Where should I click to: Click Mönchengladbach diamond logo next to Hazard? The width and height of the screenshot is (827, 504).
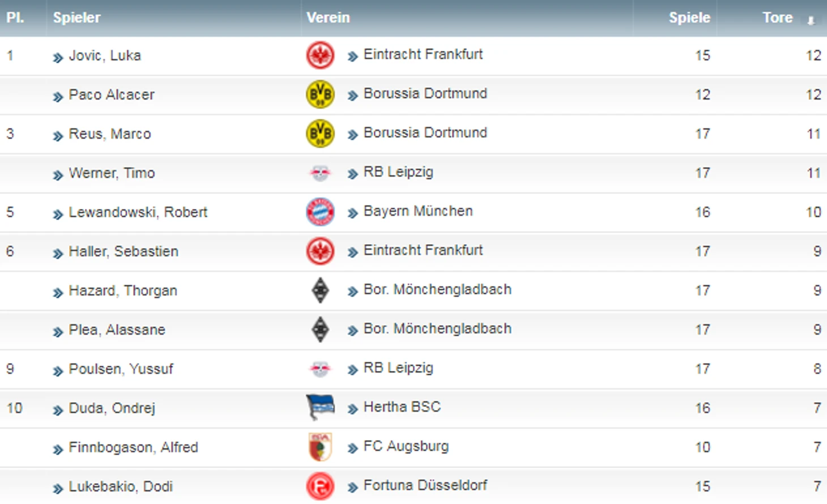pyautogui.click(x=321, y=291)
